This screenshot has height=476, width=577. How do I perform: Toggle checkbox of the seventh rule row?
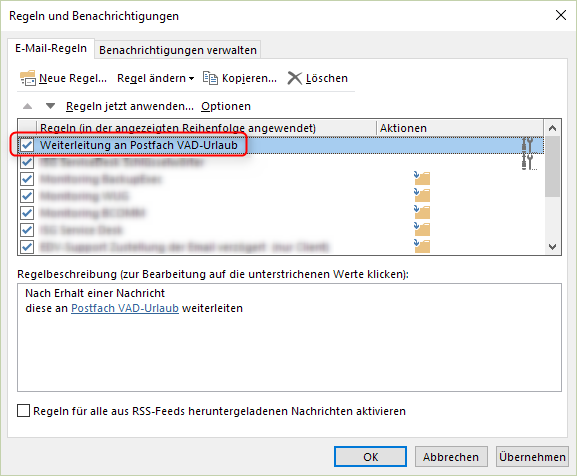coord(27,247)
